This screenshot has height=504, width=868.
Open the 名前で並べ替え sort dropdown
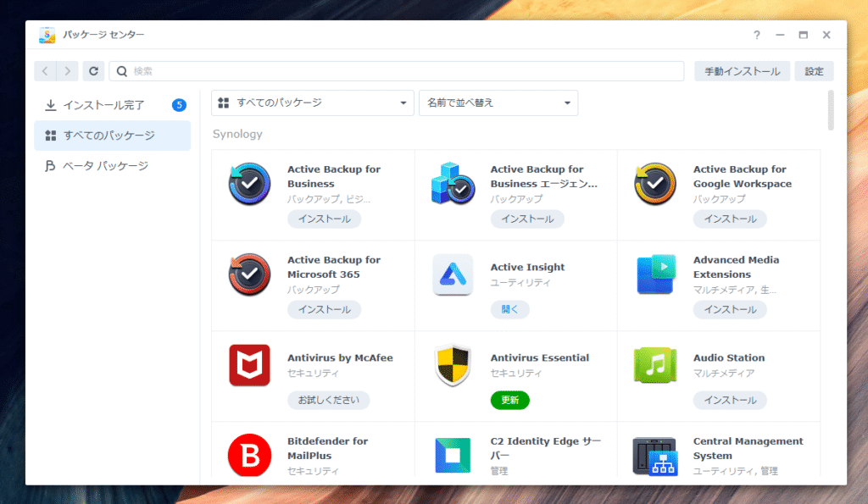click(x=498, y=102)
